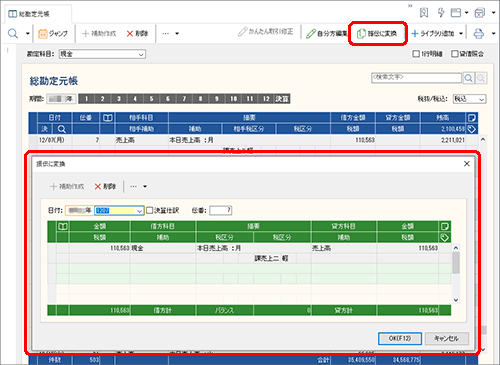Click 削除 in the main window toolbar
The image size is (500, 365).
(x=137, y=33)
